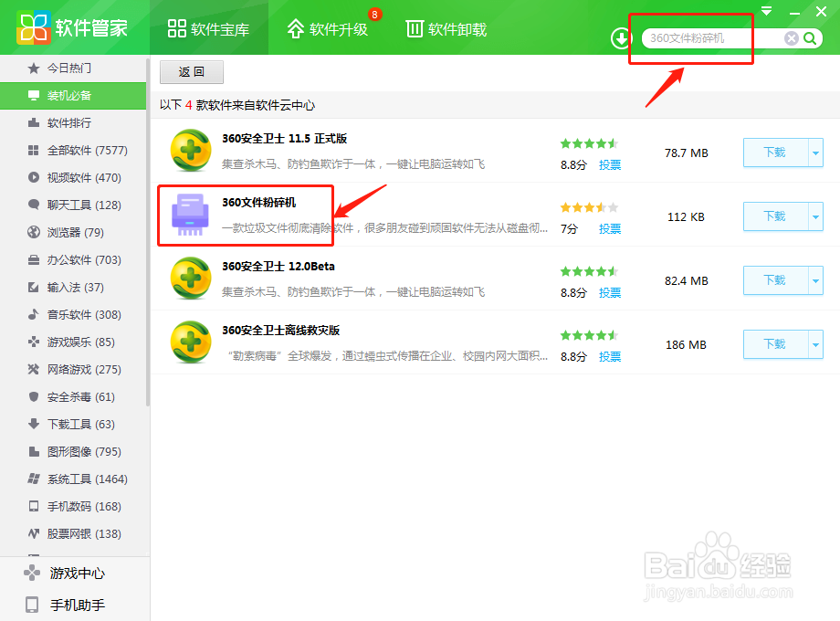
Task: Click the 视频软件 play icon
Action: [33, 177]
